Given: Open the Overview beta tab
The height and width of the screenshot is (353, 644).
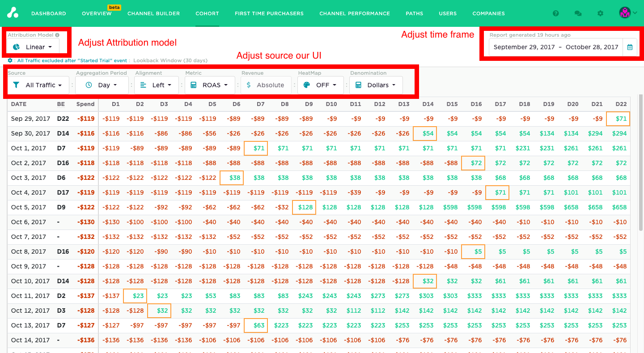Looking at the screenshot, I should click(97, 13).
